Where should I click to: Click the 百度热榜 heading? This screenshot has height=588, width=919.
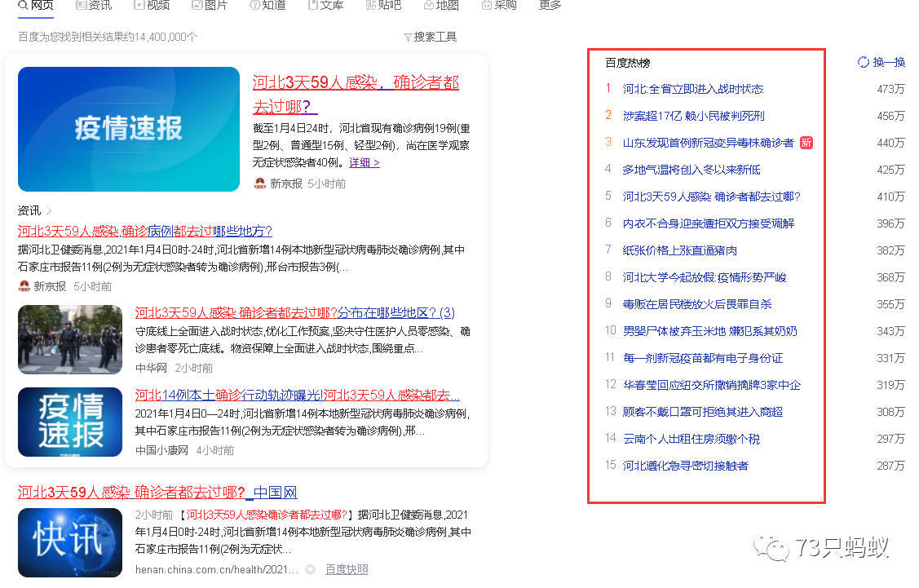[628, 63]
